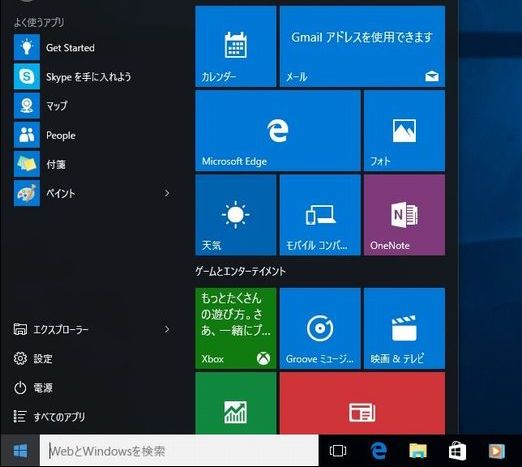Open the カレンダー calendar tile
The image size is (522, 467).
coord(236,46)
